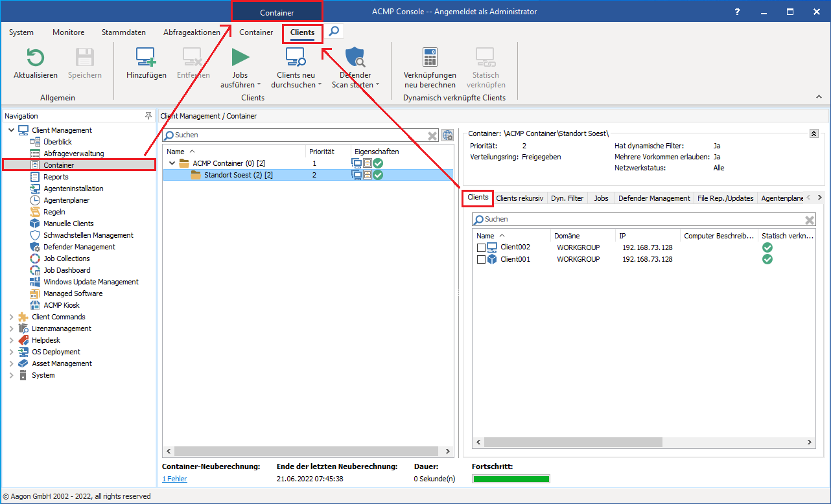This screenshot has width=831, height=504.
Task: Collapse the ACMP Container tree row
Action: [x=172, y=163]
